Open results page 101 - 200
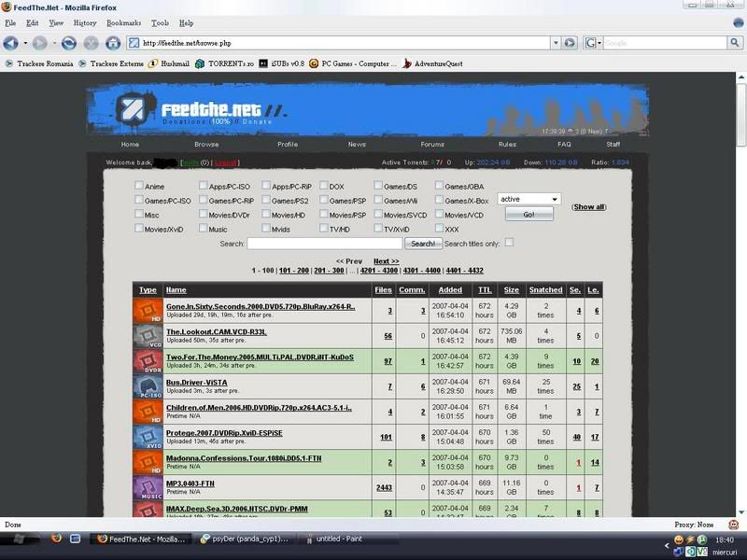This screenshot has height=560, width=747. pyautogui.click(x=294, y=271)
